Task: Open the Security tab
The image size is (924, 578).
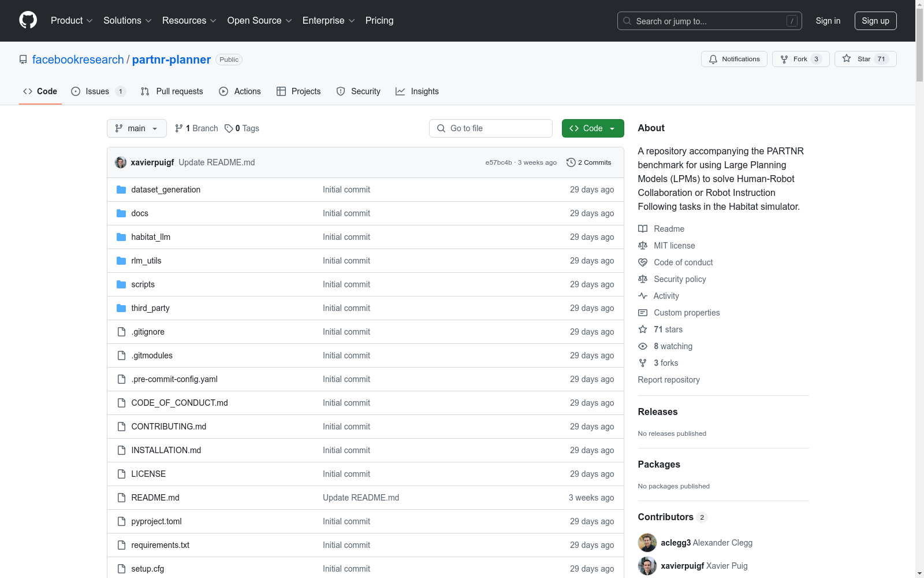Action: point(358,91)
